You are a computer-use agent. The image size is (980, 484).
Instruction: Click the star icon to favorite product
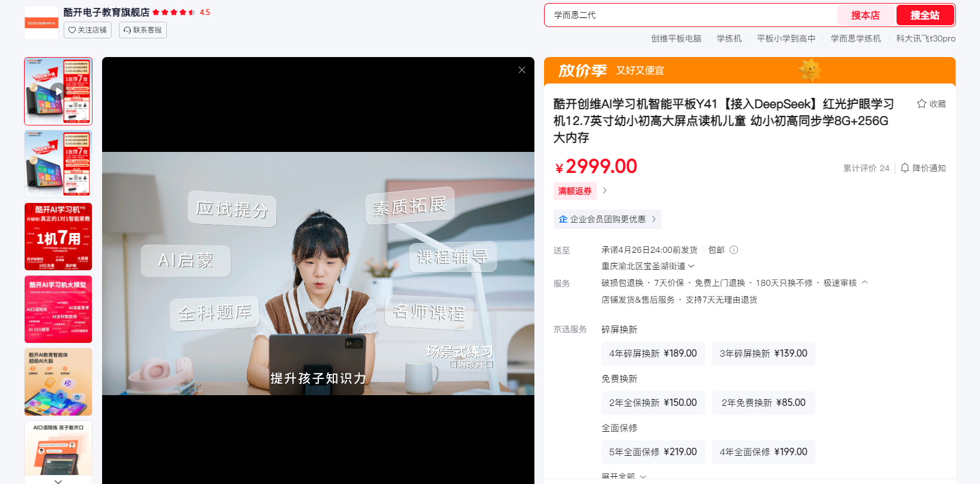(922, 104)
